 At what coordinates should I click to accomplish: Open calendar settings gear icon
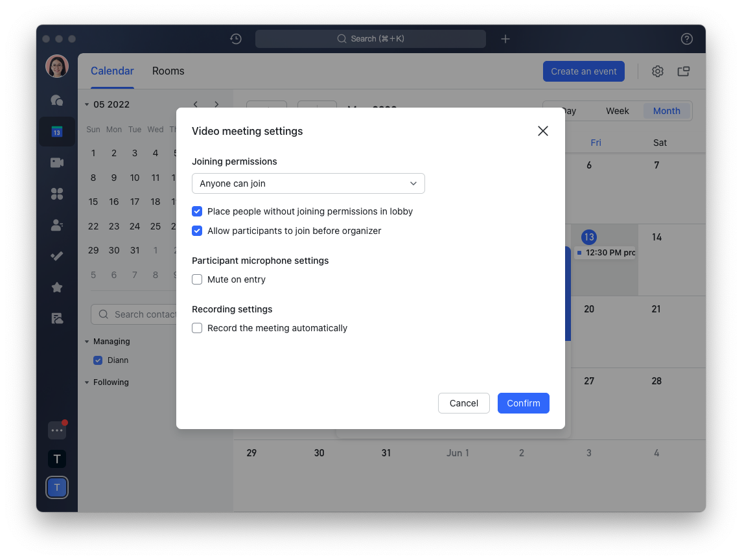658,71
